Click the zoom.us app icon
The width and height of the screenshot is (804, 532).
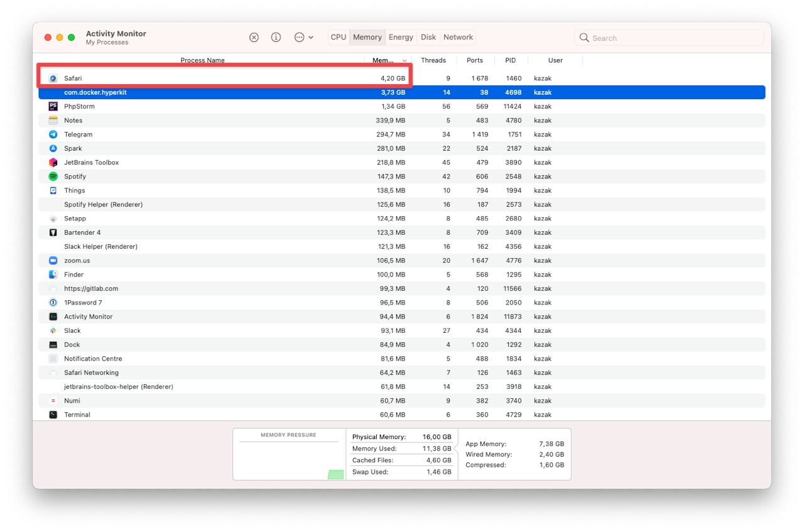click(53, 261)
